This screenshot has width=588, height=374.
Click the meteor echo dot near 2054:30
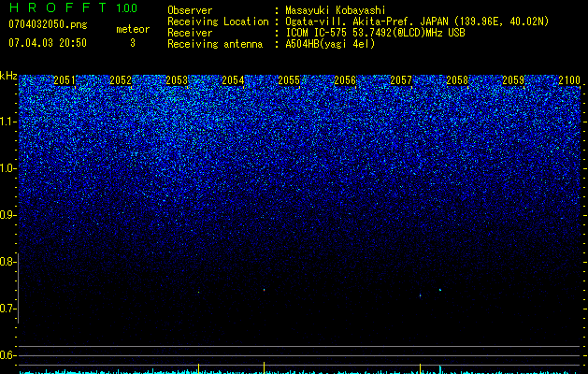[x=264, y=290]
